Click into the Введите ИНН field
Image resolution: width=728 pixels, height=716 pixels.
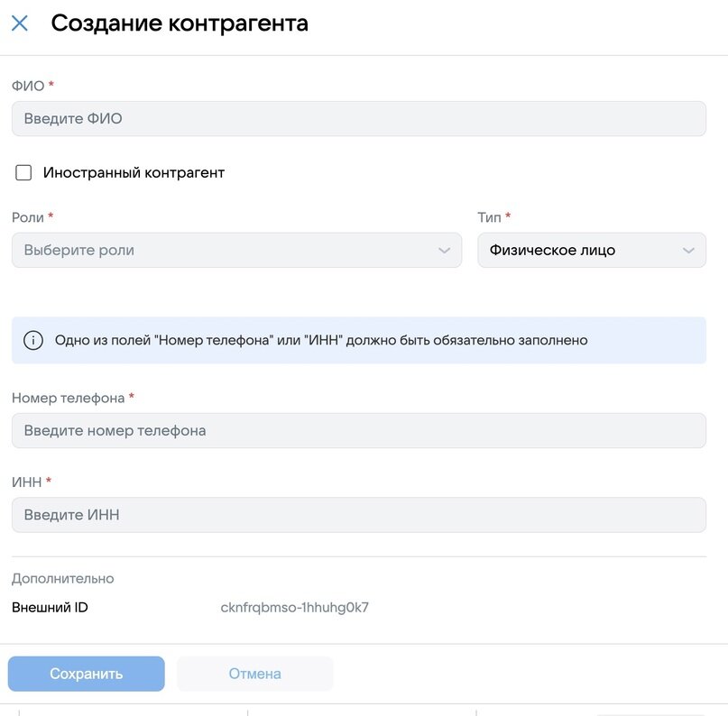click(x=358, y=516)
